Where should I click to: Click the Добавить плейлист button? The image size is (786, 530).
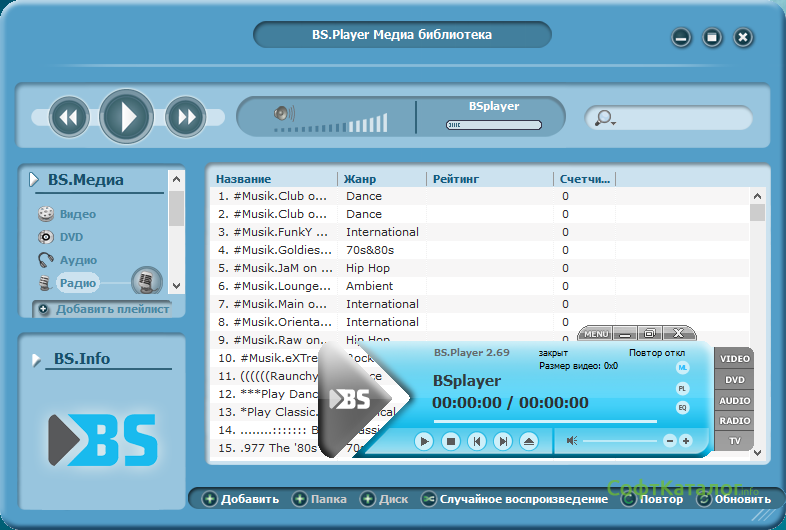point(102,309)
